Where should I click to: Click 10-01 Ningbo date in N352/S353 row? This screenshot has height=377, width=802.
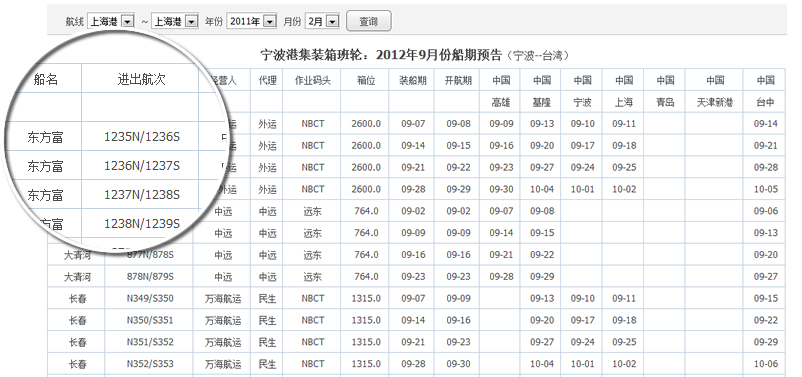point(583,364)
